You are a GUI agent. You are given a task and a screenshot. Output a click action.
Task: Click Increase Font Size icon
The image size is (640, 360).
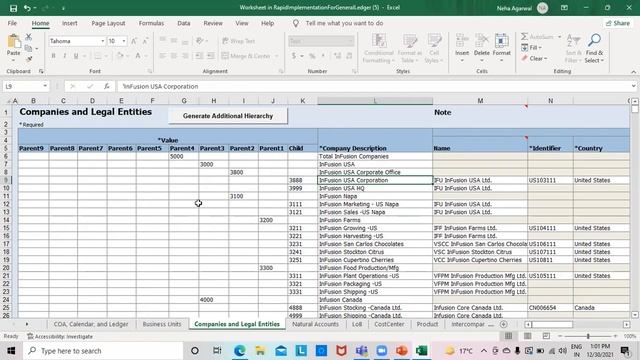pos(134,41)
